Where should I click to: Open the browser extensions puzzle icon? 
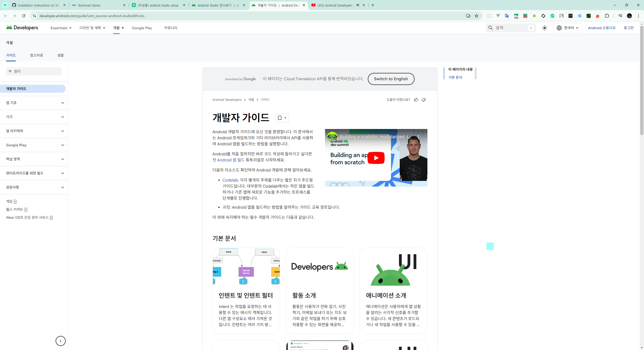(x=607, y=16)
